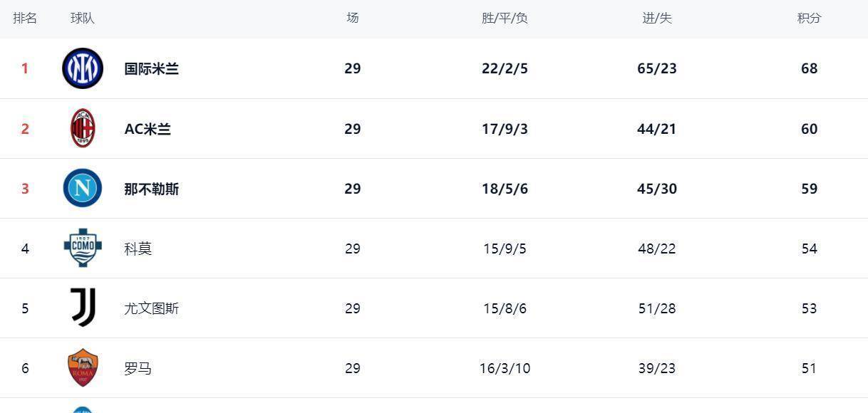868x413 pixels.
Task: Click the AS Roma club crest
Action: [83, 367]
